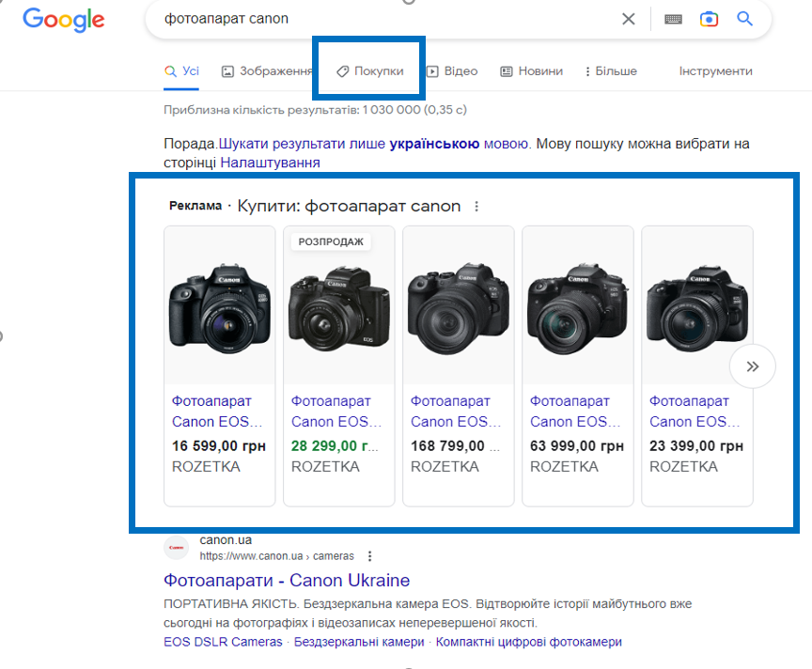This screenshot has width=812, height=669.
Task: Click title of 16 599,00 грн camera
Action: pyautogui.click(x=217, y=412)
